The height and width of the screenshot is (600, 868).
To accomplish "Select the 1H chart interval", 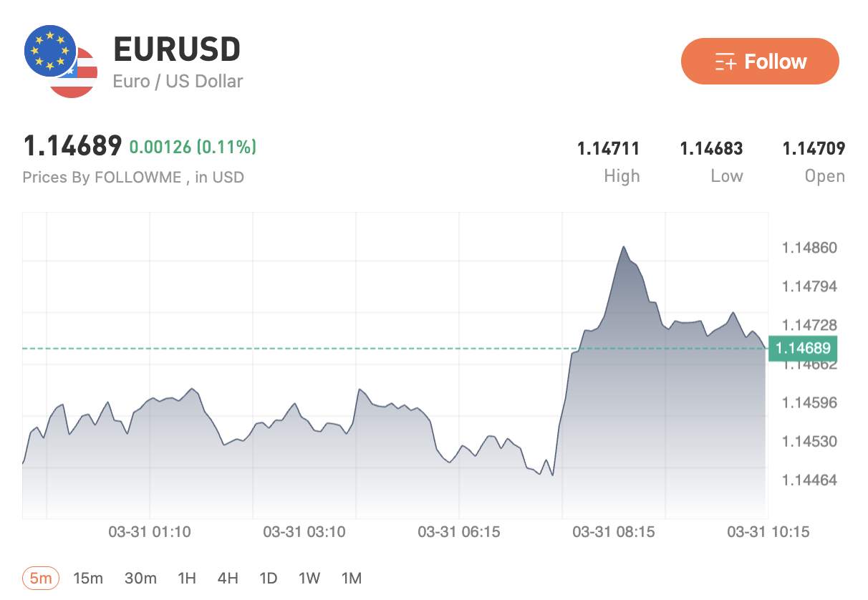I will pos(186,579).
